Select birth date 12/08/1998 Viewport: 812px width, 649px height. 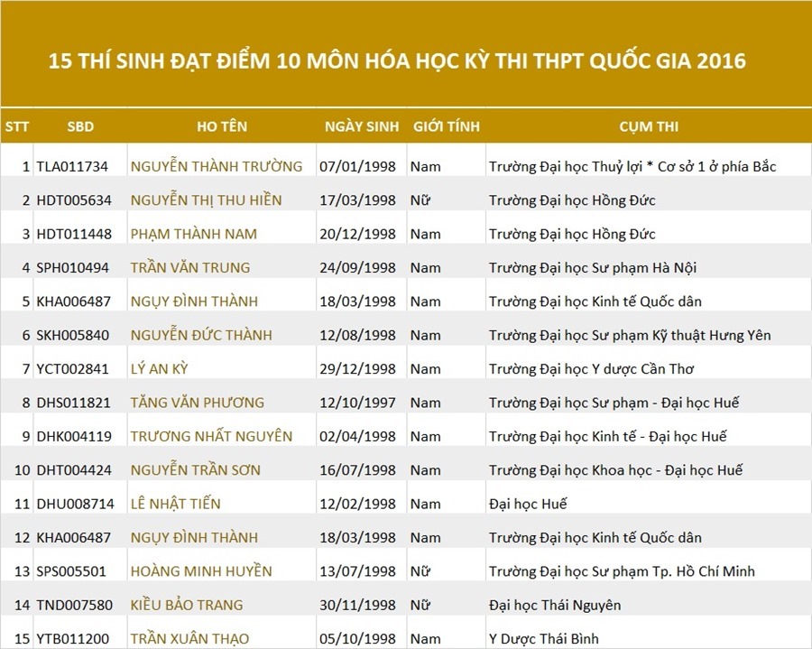click(357, 335)
